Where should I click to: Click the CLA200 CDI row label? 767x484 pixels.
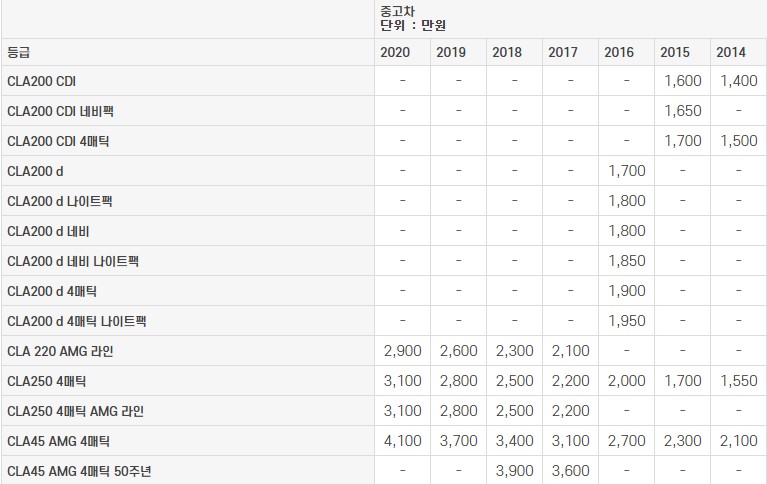coord(42,81)
